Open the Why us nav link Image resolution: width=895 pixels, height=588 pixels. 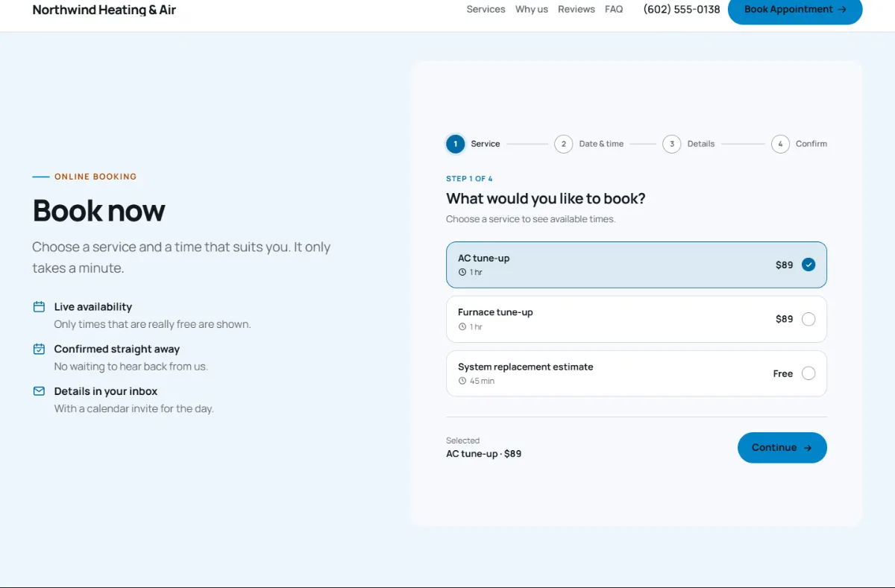point(532,10)
